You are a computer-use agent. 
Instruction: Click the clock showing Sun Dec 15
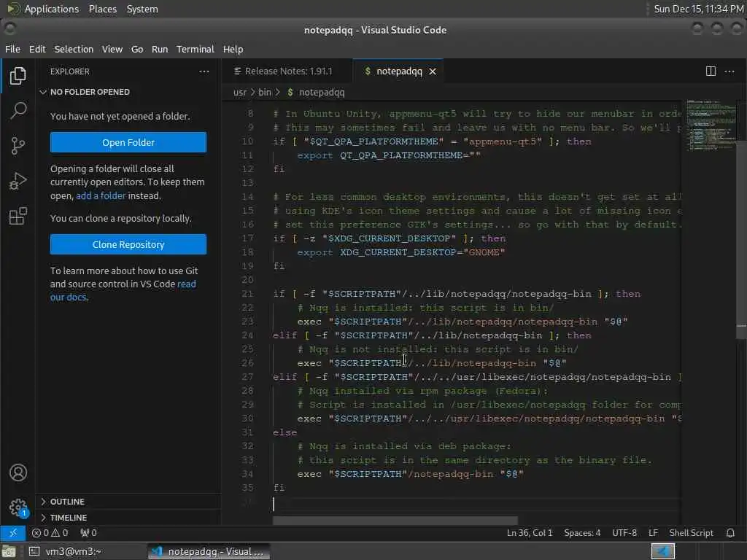click(699, 9)
